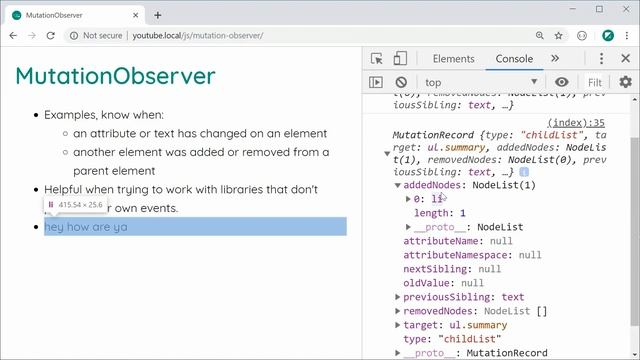Click attributeName: null property

tap(458, 241)
